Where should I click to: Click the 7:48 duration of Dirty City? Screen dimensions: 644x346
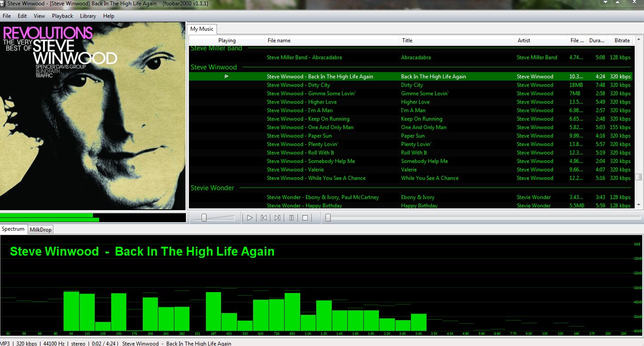click(600, 85)
